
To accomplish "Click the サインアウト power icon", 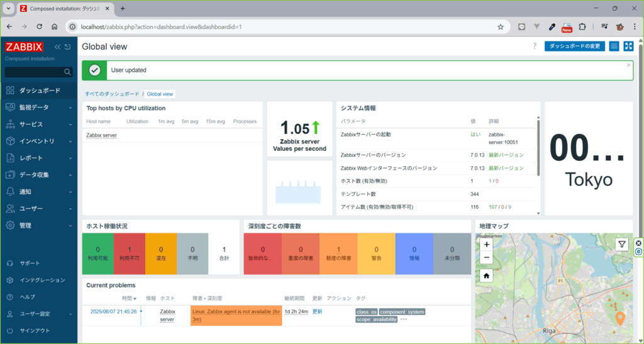I will (x=10, y=330).
